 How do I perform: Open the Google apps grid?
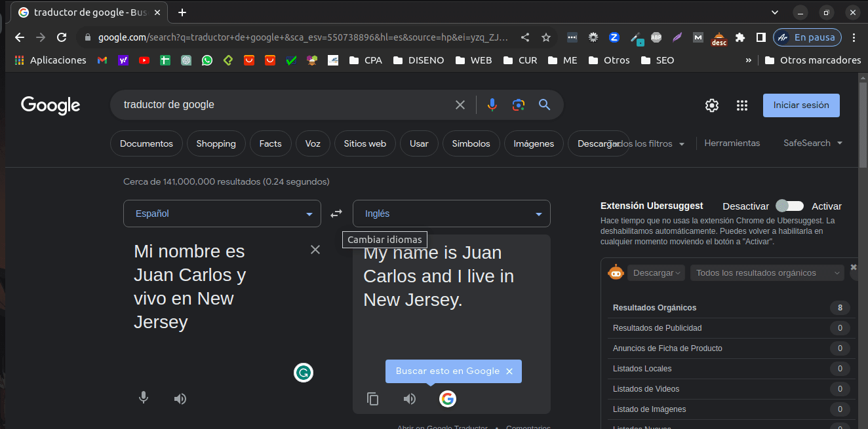coord(742,105)
